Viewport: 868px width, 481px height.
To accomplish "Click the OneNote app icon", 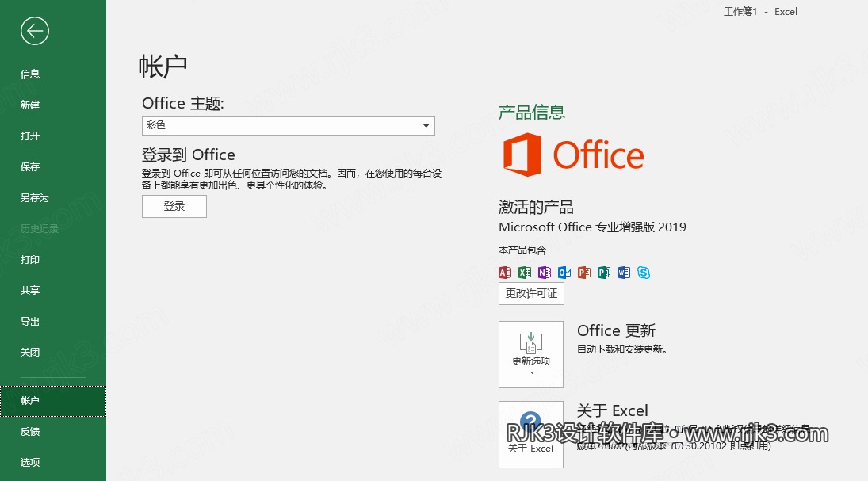I will [x=545, y=273].
